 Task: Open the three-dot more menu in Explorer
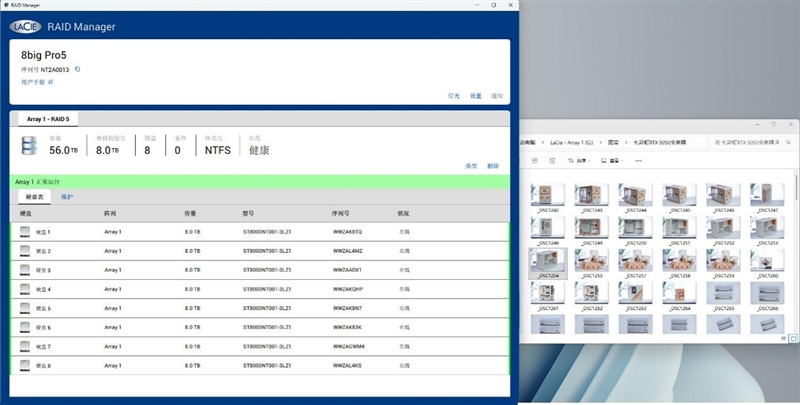click(638, 161)
